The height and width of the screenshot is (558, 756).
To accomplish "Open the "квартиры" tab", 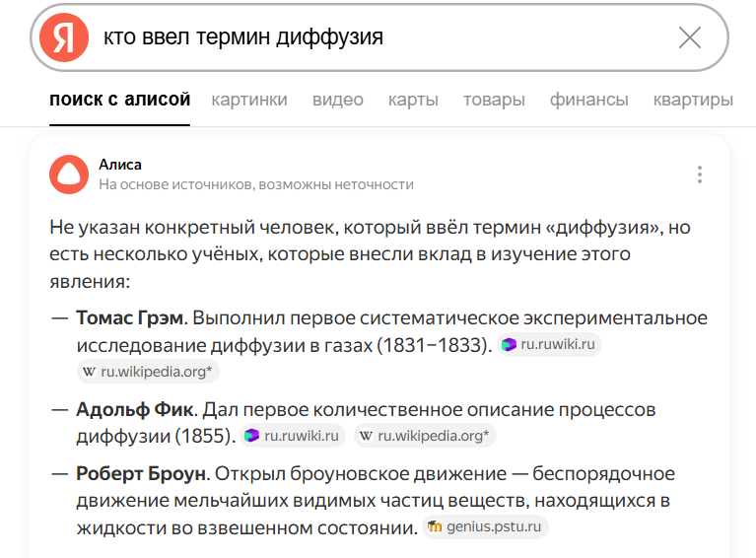I will [x=693, y=100].
